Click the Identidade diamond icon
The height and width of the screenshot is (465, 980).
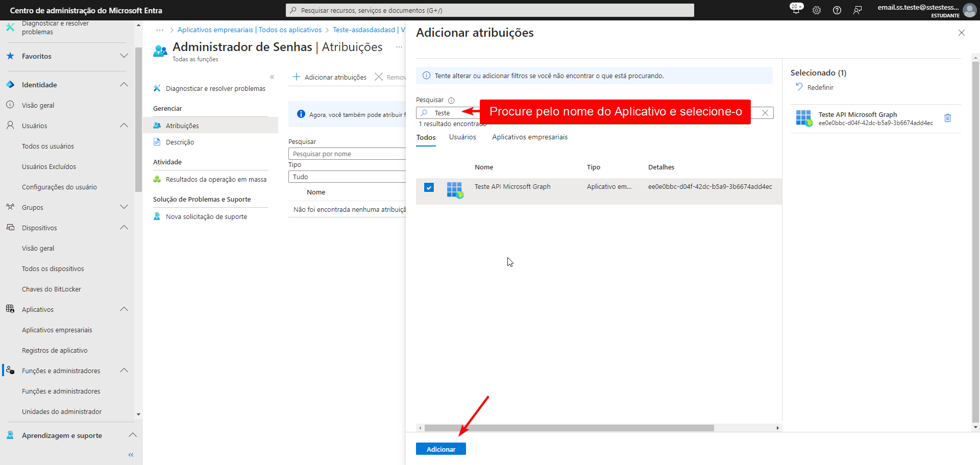10,84
